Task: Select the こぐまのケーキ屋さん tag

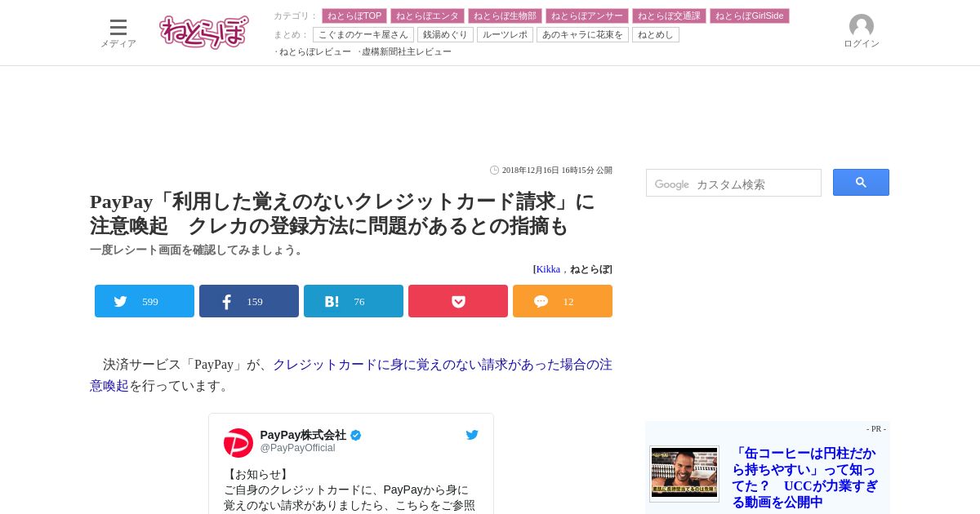Action: (363, 34)
